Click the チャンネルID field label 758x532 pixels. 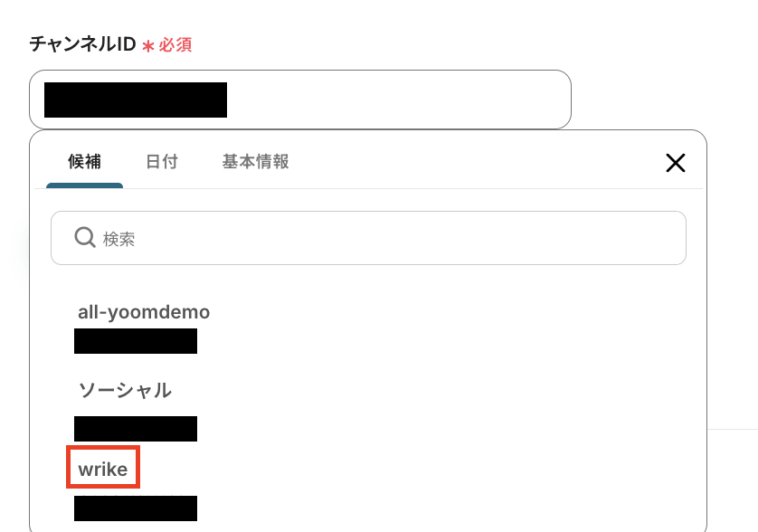click(x=82, y=44)
